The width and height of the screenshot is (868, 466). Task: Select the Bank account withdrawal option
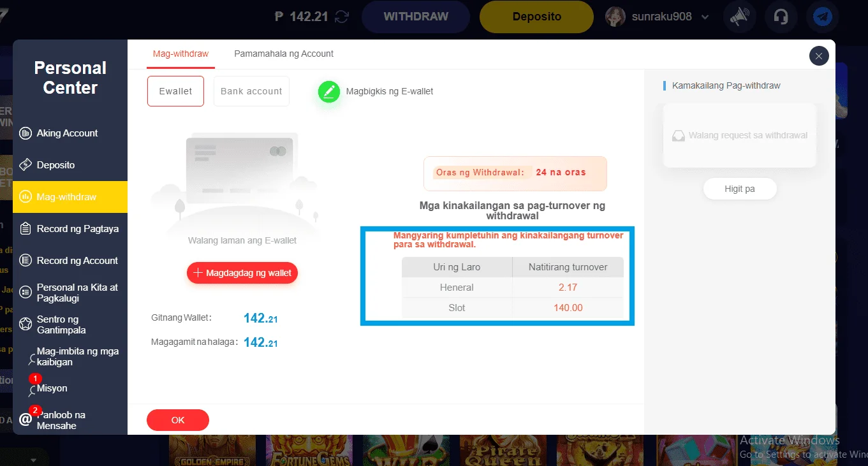(x=251, y=91)
